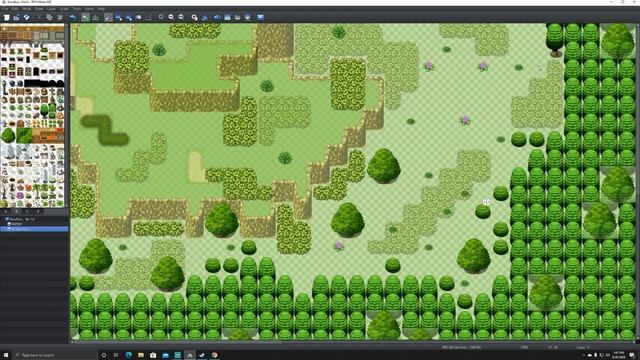
Task: Switch tileset palette to tab C
Action: coord(27,211)
